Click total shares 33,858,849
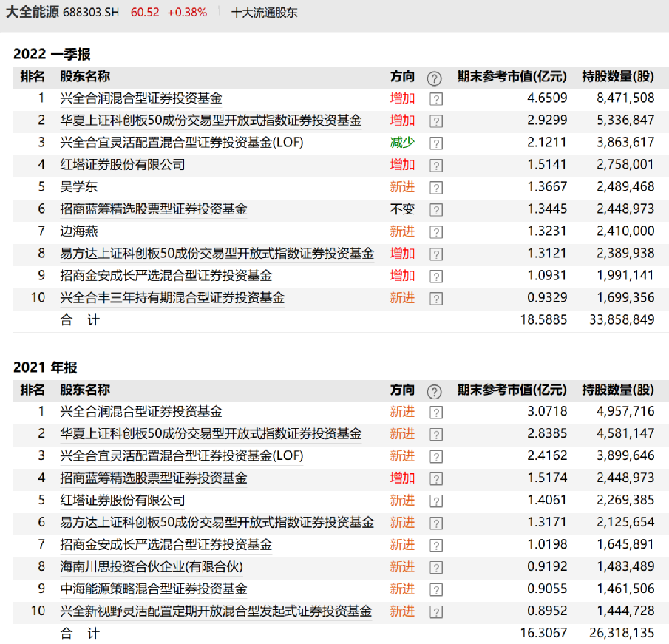669x644 pixels. click(x=622, y=320)
